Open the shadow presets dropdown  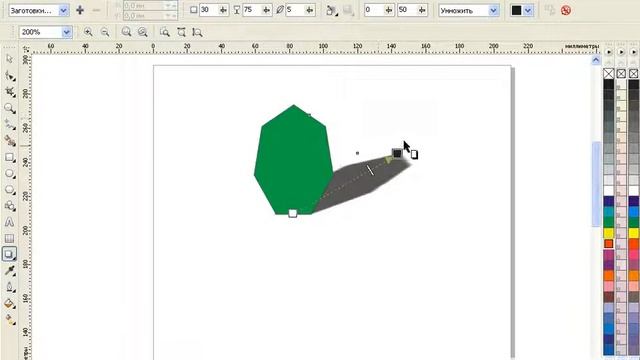click(x=63, y=11)
